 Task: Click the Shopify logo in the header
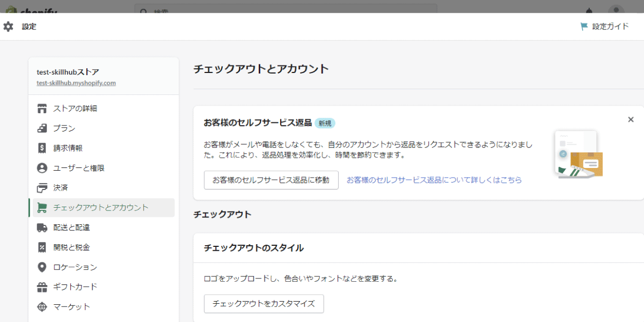31,11
